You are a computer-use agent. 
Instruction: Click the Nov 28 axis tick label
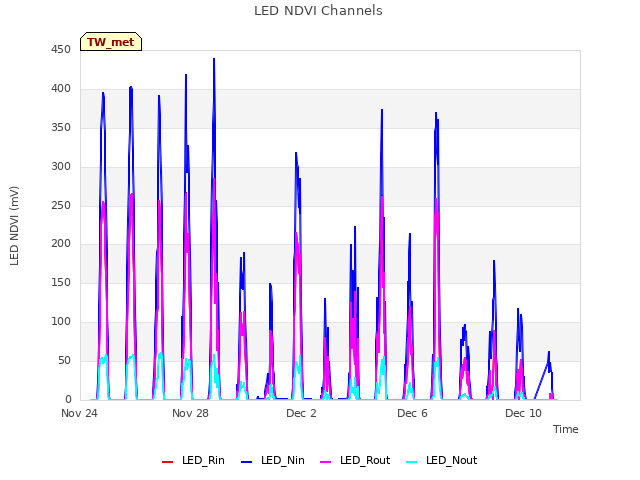(x=190, y=413)
